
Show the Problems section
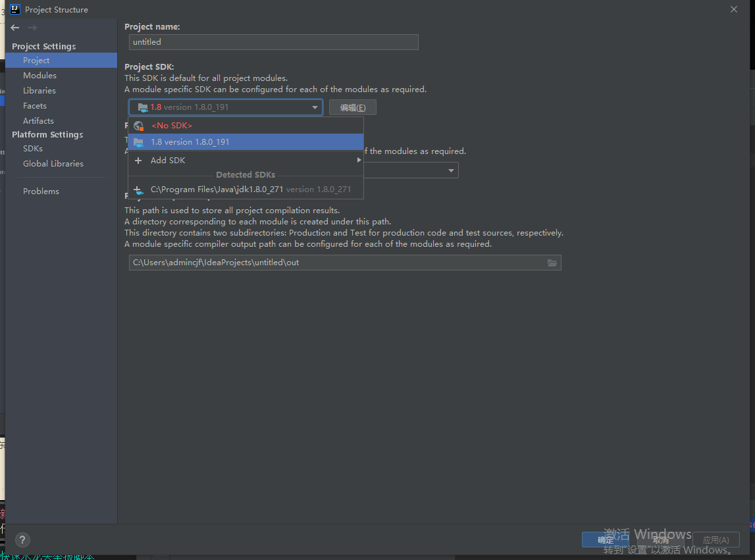tap(41, 191)
